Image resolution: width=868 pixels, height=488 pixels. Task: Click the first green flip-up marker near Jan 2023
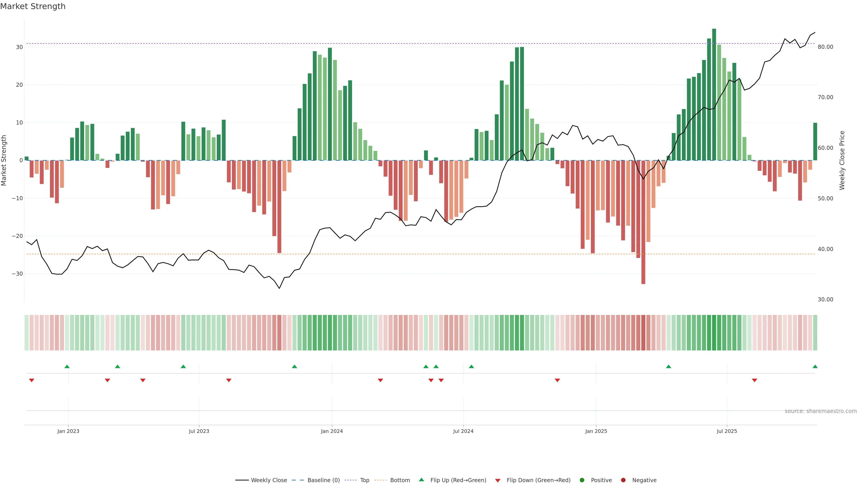(67, 366)
